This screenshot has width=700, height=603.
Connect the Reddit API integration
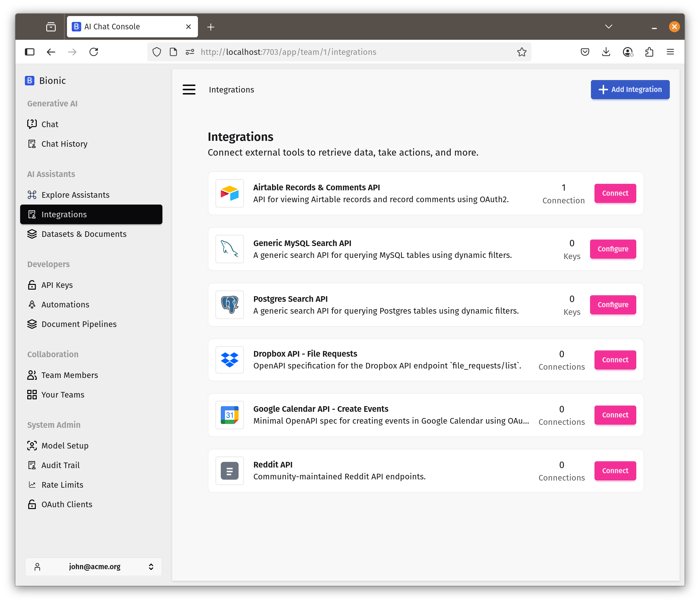615,470
